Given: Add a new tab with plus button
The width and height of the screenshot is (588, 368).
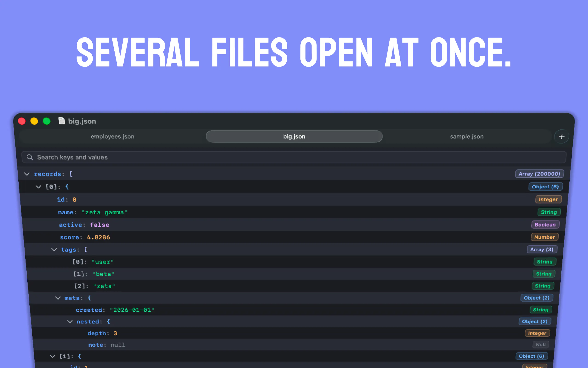Looking at the screenshot, I should click(x=562, y=136).
